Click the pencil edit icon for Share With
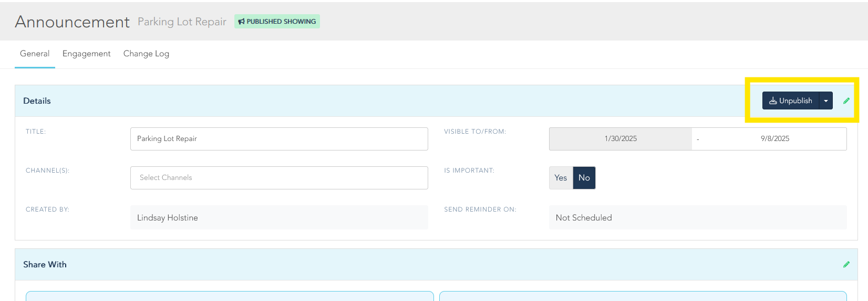The height and width of the screenshot is (301, 868). [846, 264]
